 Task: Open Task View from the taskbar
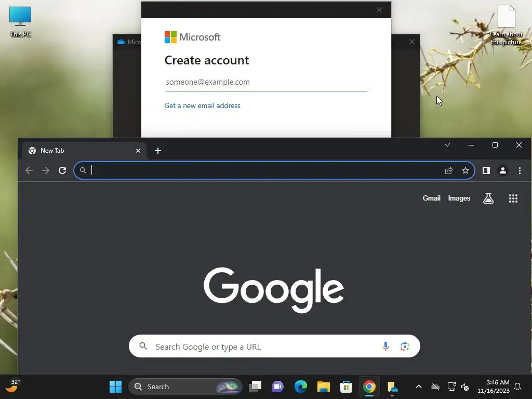click(255, 387)
